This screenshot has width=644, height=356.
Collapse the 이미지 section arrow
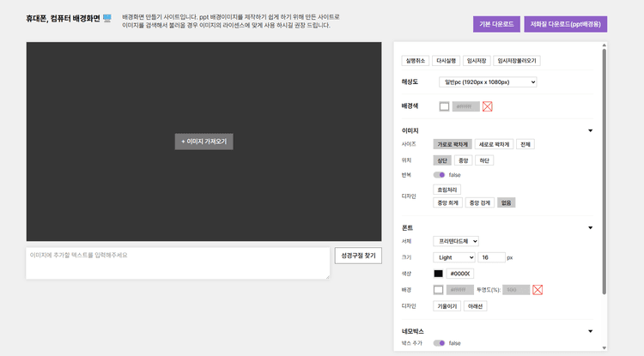(590, 131)
